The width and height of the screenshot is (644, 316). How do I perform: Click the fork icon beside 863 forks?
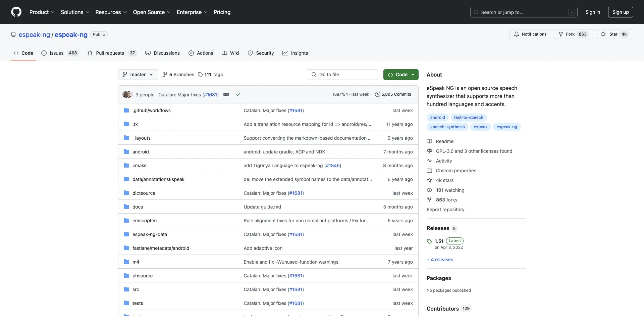(429, 200)
